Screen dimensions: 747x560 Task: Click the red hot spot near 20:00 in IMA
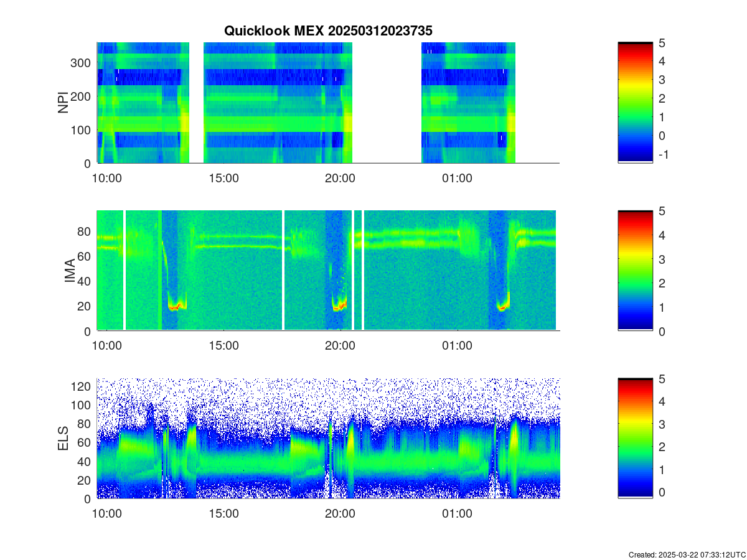tap(339, 307)
